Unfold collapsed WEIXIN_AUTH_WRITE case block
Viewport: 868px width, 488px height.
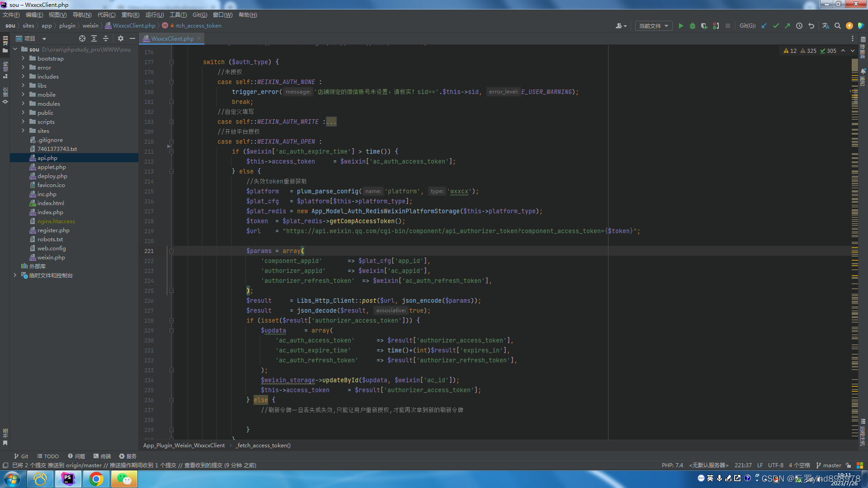pyautogui.click(x=331, y=122)
